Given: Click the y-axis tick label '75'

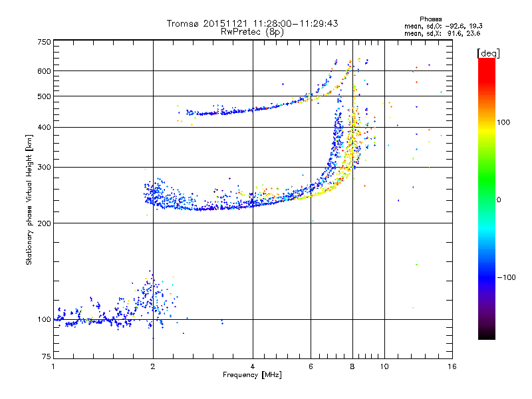Looking at the screenshot, I should pyautogui.click(x=47, y=356).
